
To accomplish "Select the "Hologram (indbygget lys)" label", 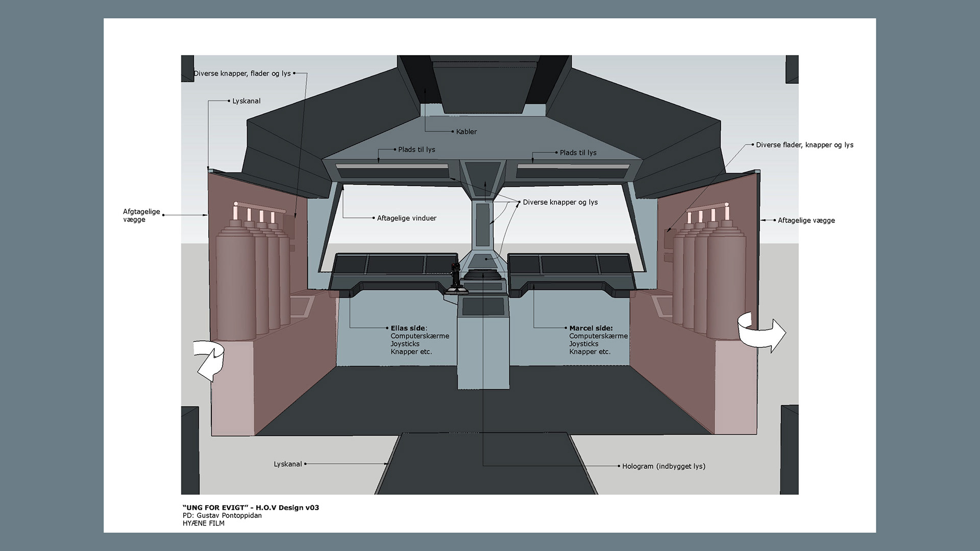I will click(663, 466).
